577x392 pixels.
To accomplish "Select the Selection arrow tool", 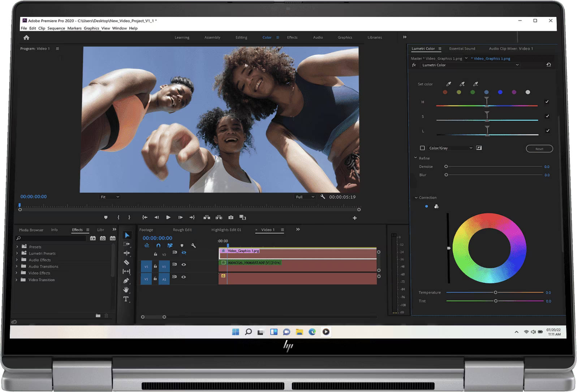I will click(127, 235).
